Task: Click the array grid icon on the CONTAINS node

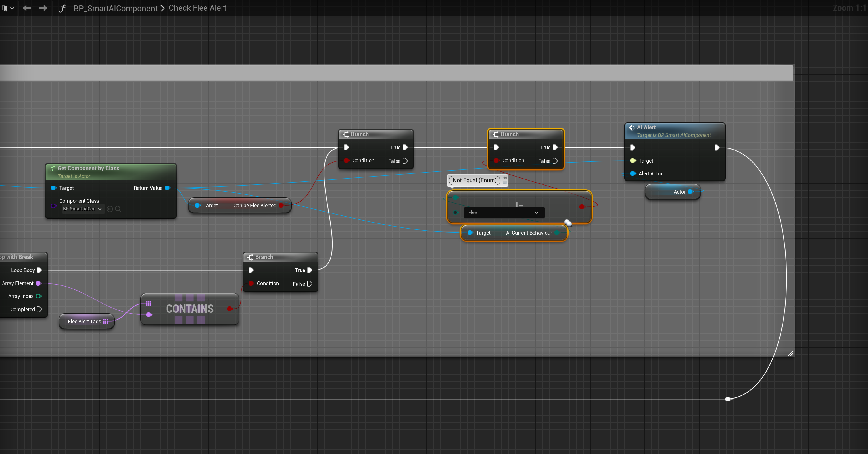Action: click(x=149, y=303)
